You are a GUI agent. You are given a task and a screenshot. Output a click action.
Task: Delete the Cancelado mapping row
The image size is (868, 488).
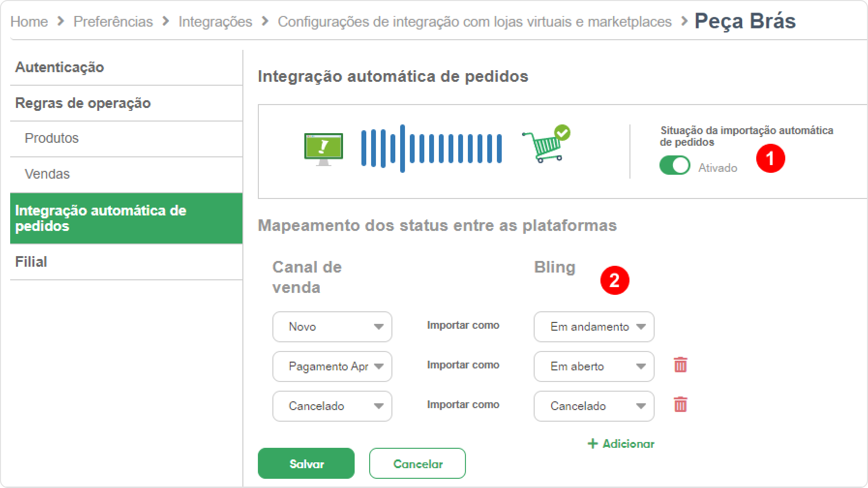point(680,404)
